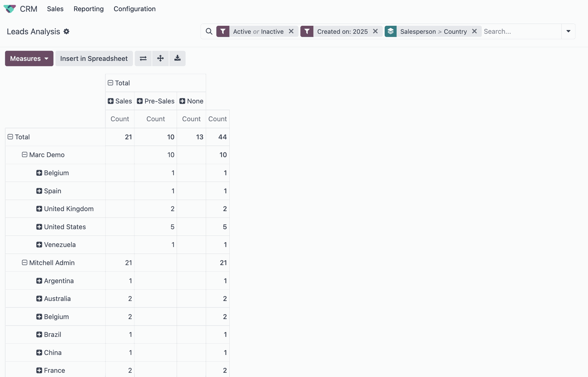588x377 pixels.
Task: Click the CRM app logo icon
Action: pos(9,9)
